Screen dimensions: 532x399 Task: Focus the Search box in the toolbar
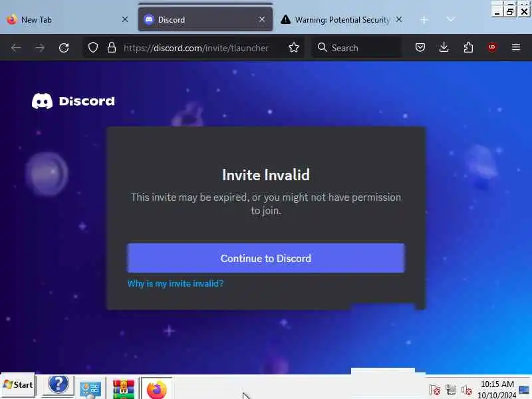(x=356, y=48)
